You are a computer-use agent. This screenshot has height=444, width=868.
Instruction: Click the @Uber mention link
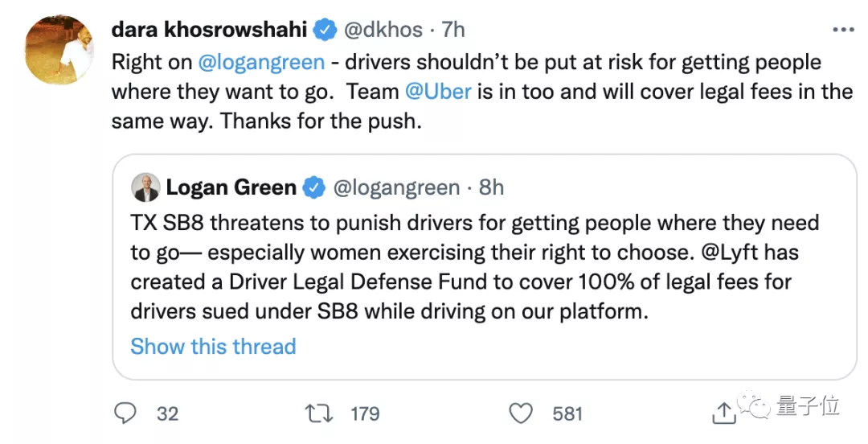(438, 92)
